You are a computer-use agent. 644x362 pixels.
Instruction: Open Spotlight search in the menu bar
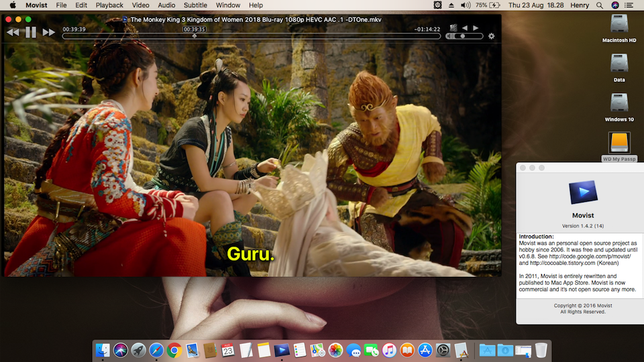(x=600, y=5)
